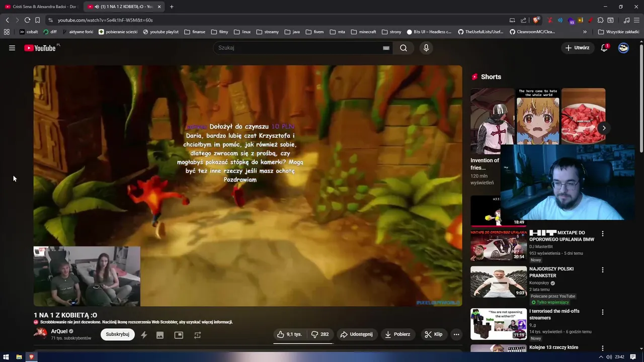Open the extensions puzzle icon

coord(600,20)
